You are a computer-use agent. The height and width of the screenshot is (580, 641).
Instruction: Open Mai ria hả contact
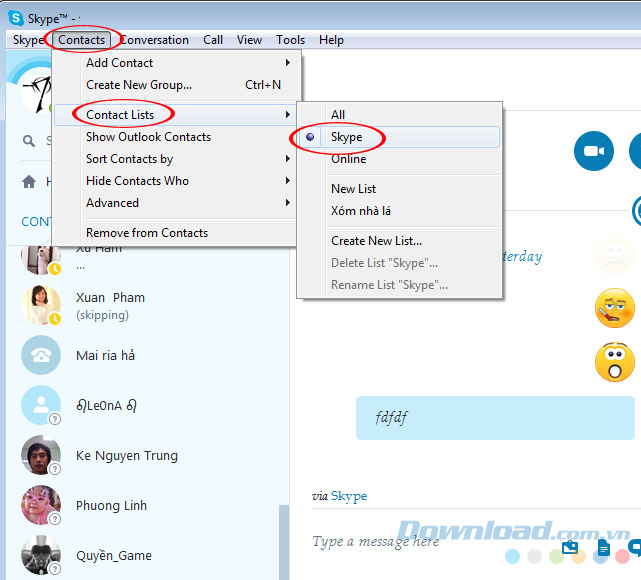(x=147, y=355)
